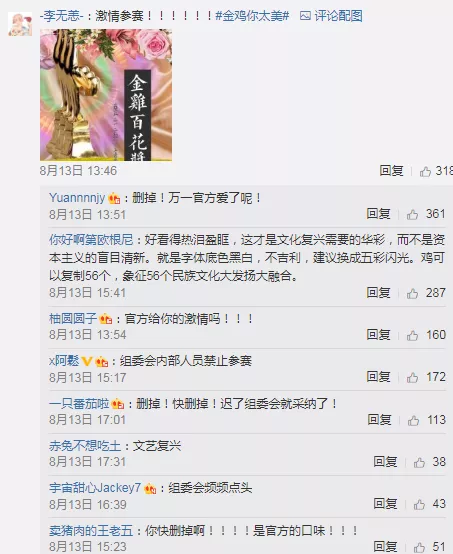Open the #金鸡你太美# hashtag topic
This screenshot has width=453, height=554.
252,16
